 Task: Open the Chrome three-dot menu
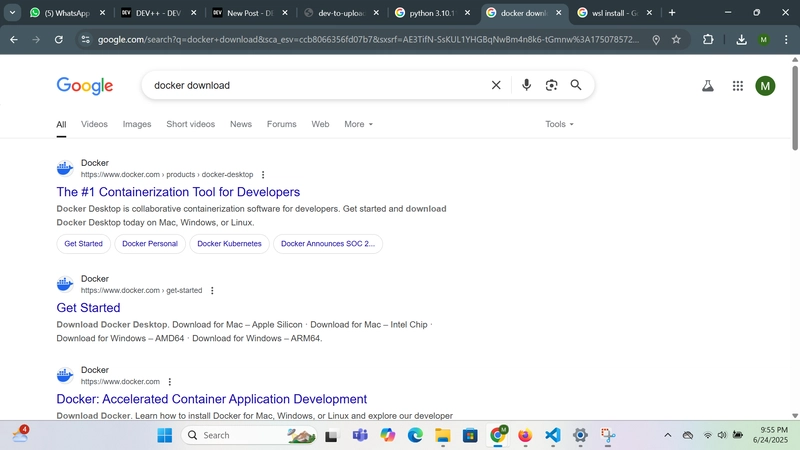tap(786, 39)
